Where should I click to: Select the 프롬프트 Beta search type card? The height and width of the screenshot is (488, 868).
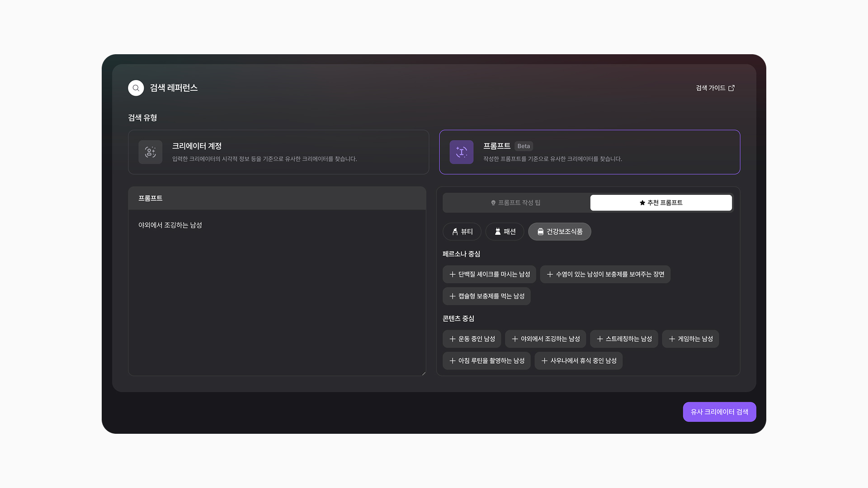589,152
